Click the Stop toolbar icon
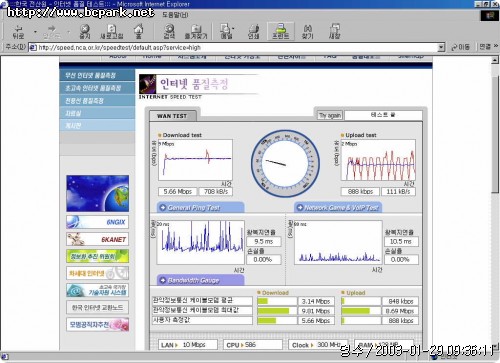Screen dimensions: 500x363 pyautogui.click(x=85, y=31)
